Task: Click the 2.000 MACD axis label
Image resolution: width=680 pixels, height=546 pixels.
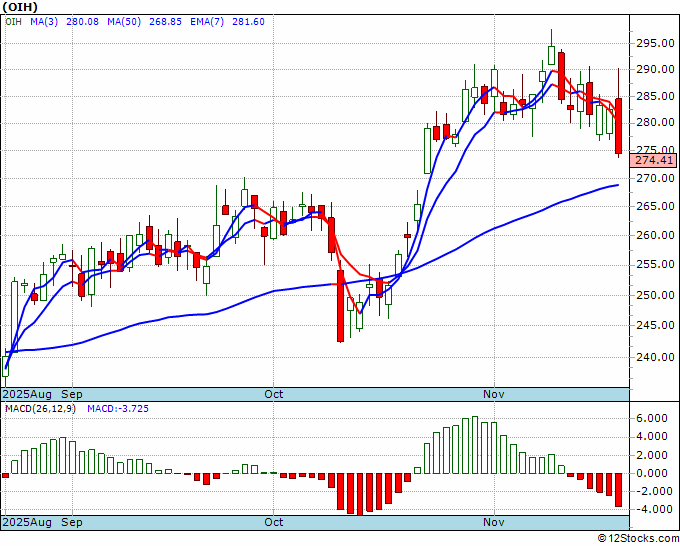Action: click(x=652, y=455)
